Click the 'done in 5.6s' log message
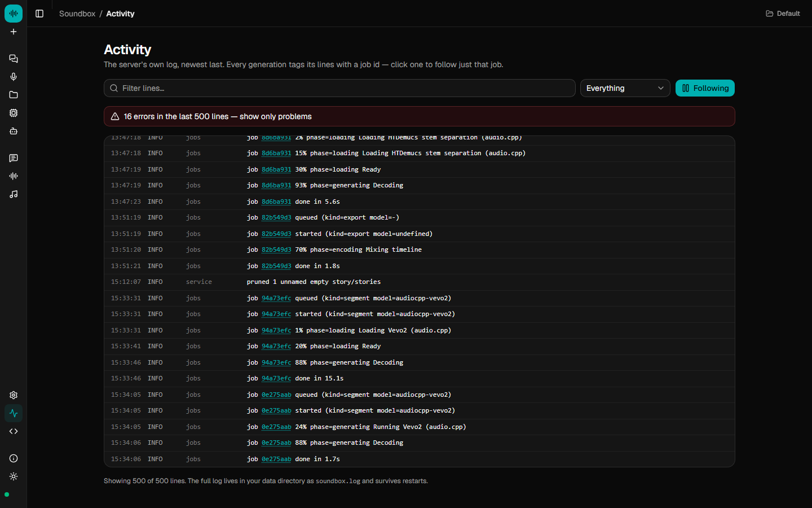812x508 pixels. 317,202
